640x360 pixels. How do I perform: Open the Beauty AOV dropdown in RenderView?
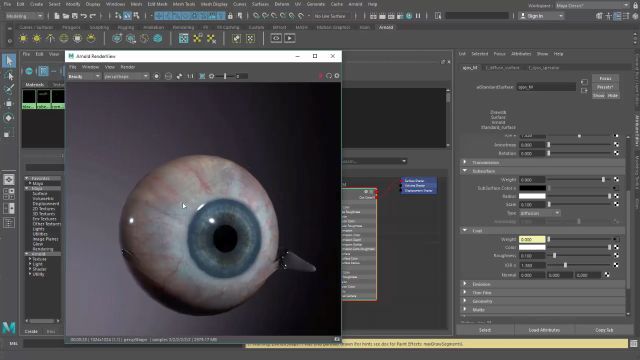(x=84, y=76)
